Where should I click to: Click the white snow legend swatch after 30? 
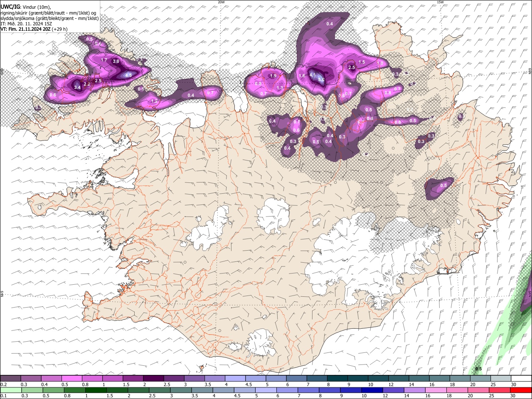[x=521, y=378]
